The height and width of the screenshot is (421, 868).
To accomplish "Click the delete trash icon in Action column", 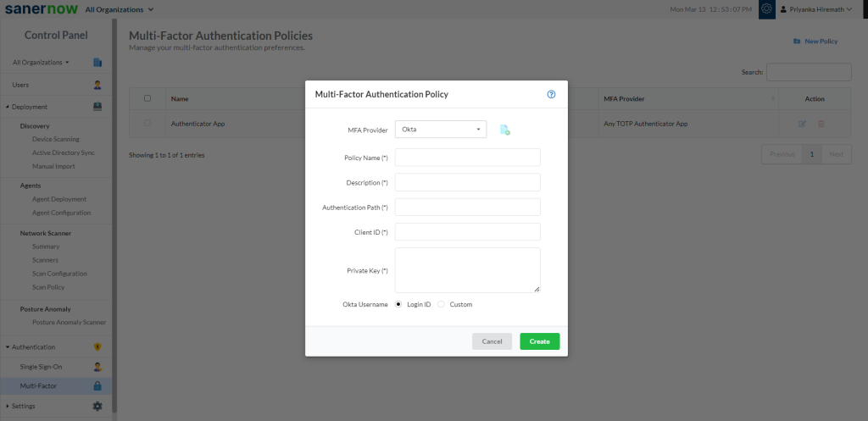I will pos(821,124).
